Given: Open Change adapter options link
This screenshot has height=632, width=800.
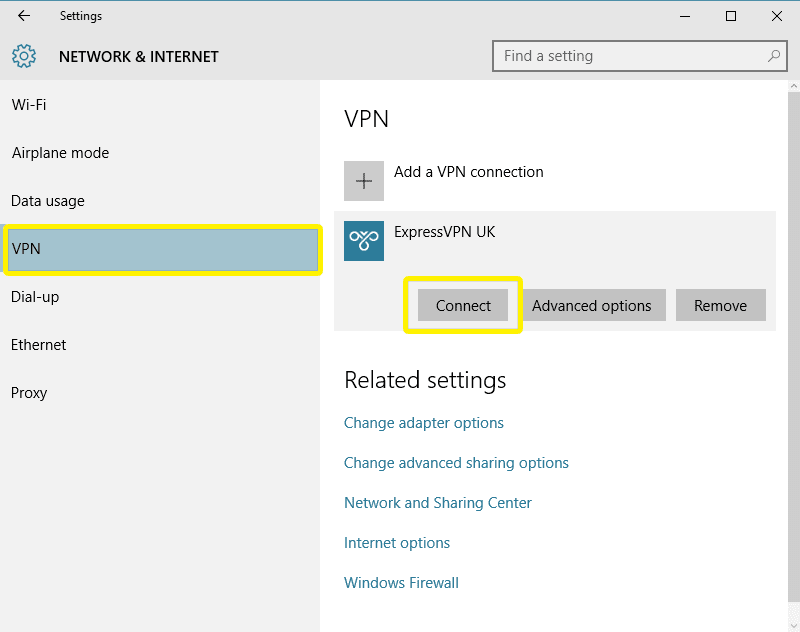Looking at the screenshot, I should [x=424, y=423].
